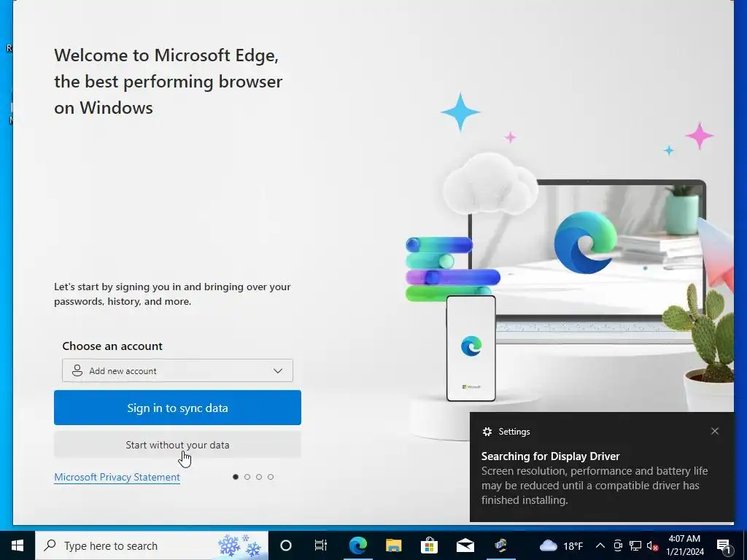
Task: Open Microsoft Store from the taskbar
Action: coord(429,545)
